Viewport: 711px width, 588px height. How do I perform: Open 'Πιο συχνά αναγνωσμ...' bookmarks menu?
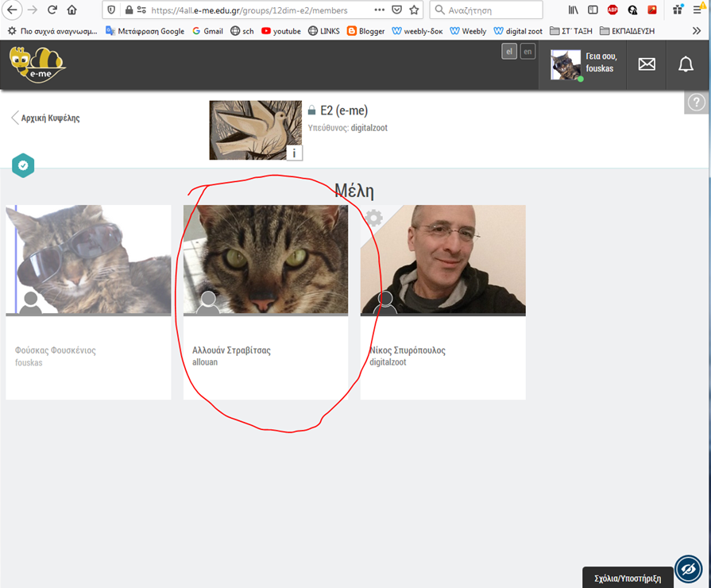point(53,31)
